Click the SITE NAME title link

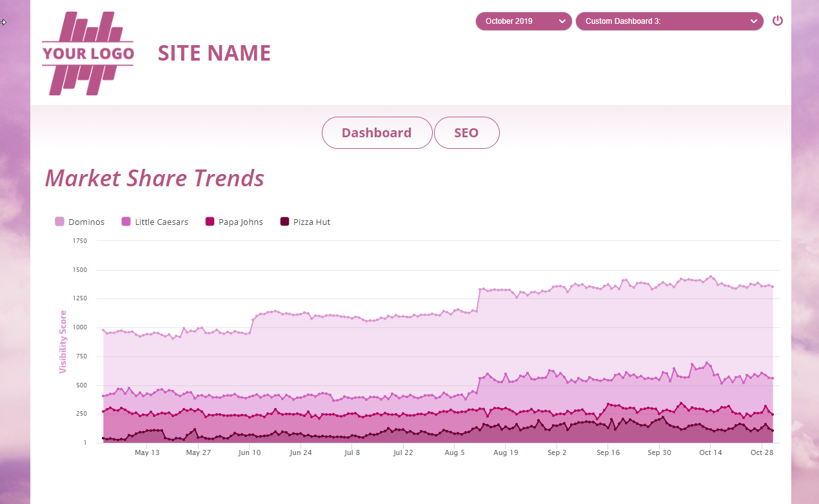point(214,53)
